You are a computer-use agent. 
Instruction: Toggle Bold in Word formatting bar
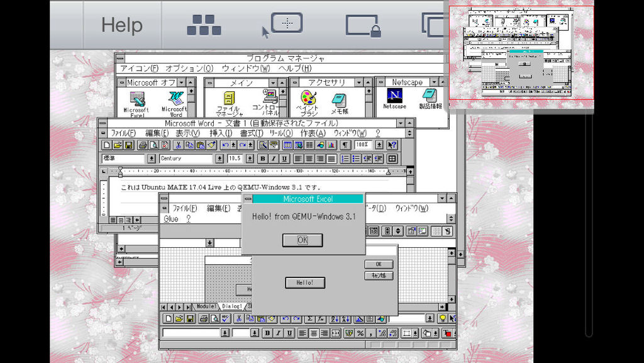pos(263,159)
